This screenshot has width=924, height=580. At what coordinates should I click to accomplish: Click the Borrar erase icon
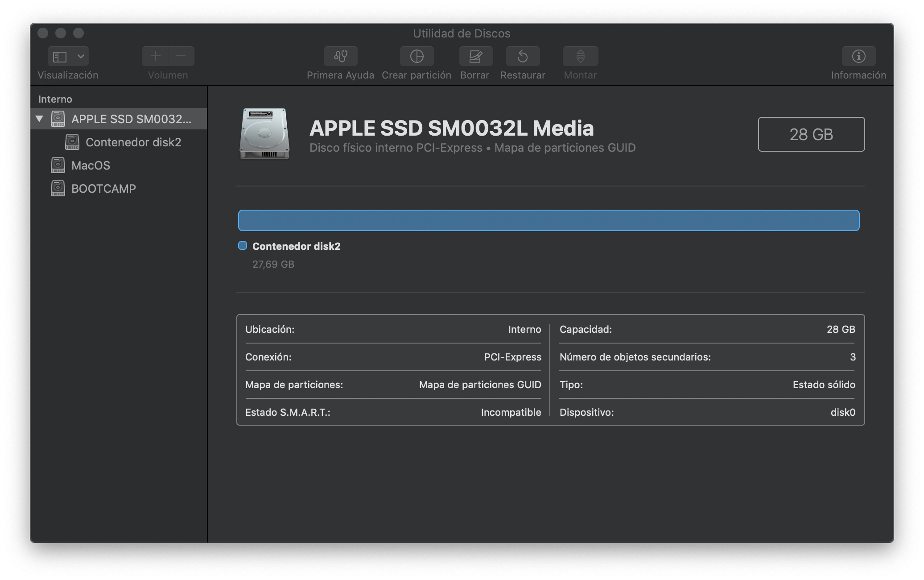click(x=476, y=56)
